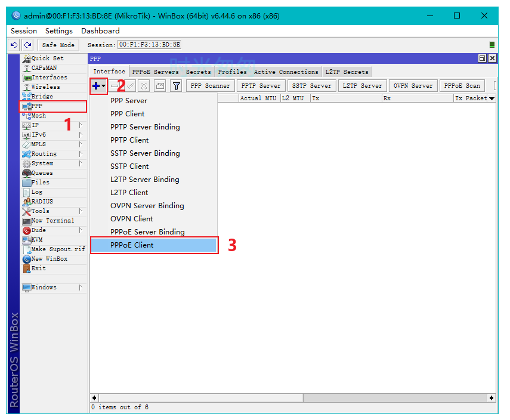Image resolution: width=510 pixels, height=420 pixels.
Task: Click the L2TP Server button
Action: point(362,86)
